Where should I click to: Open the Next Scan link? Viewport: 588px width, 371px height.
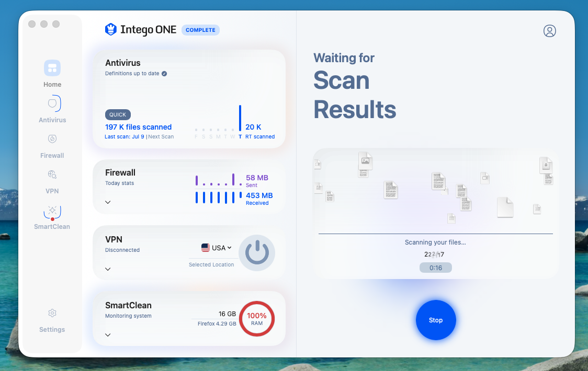click(x=161, y=137)
